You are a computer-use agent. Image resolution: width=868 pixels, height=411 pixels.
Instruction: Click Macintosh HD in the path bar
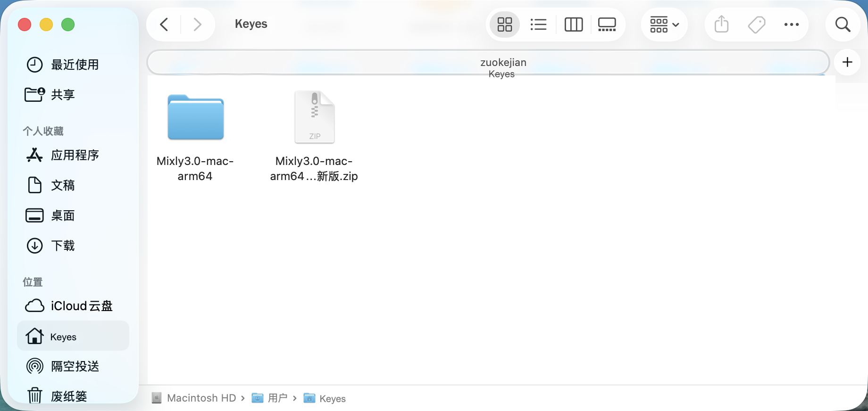[194, 398]
